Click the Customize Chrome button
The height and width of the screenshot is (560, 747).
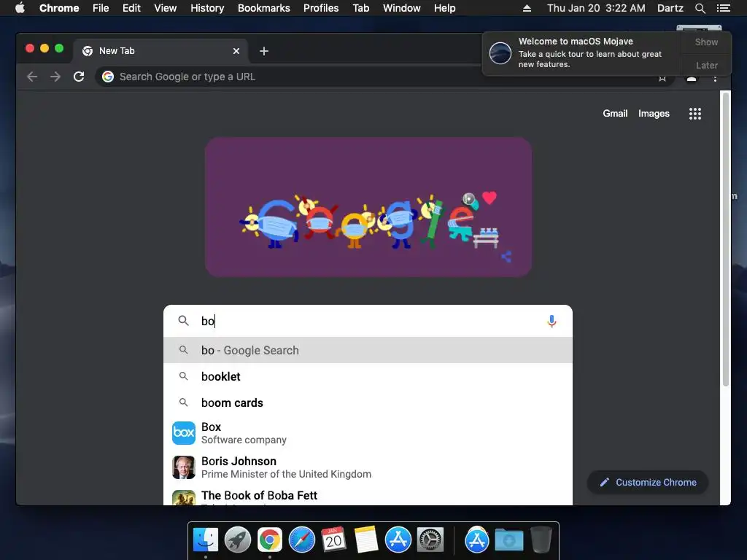[648, 483]
